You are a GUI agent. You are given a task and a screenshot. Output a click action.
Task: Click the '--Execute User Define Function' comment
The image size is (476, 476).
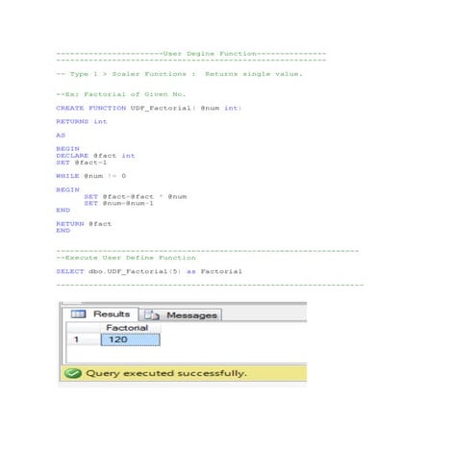(x=126, y=258)
